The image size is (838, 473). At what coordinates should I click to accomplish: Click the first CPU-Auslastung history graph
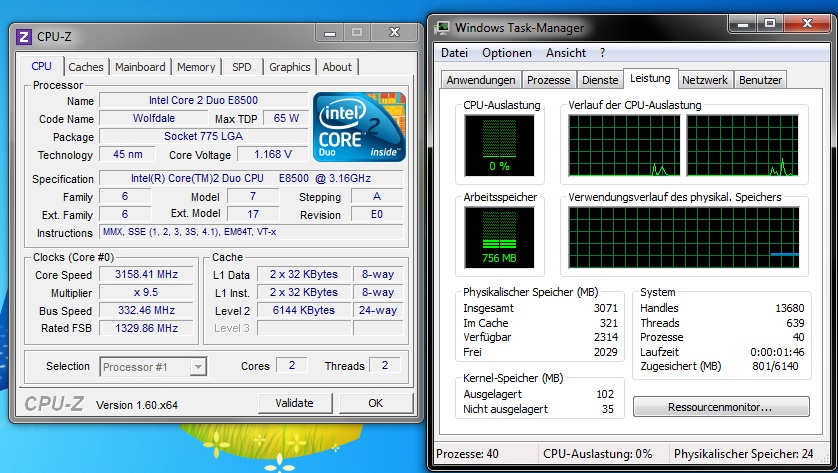[624, 145]
